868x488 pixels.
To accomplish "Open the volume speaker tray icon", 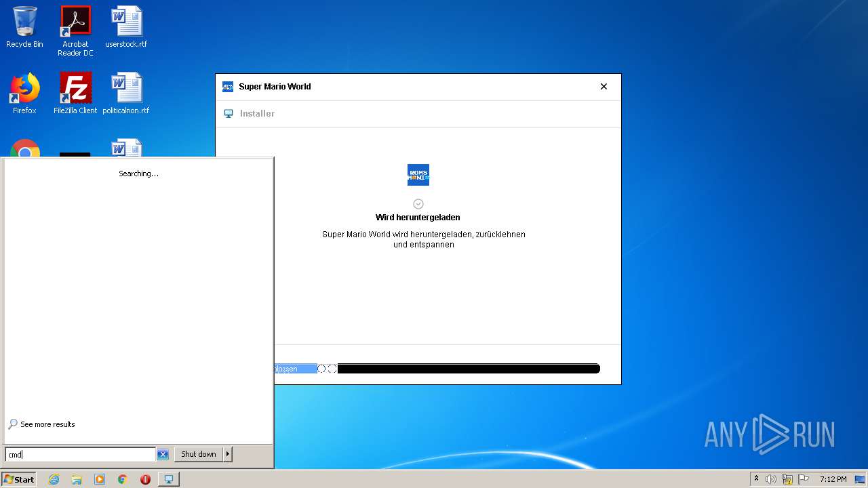I will 771,479.
